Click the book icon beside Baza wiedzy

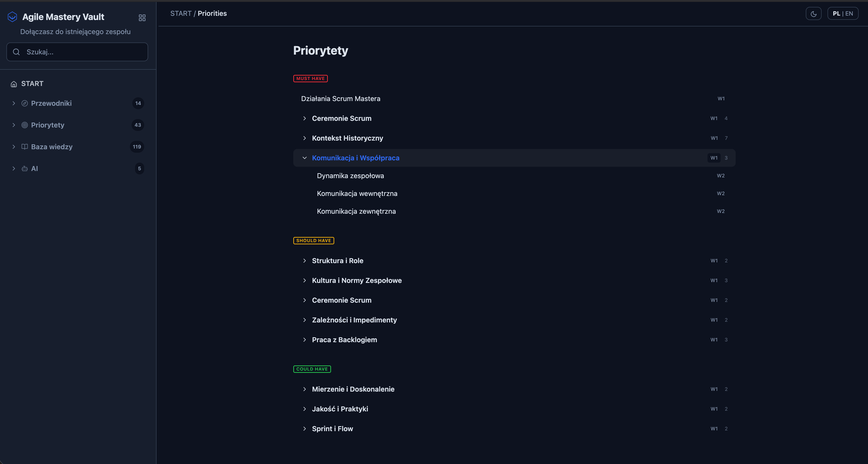(25, 147)
